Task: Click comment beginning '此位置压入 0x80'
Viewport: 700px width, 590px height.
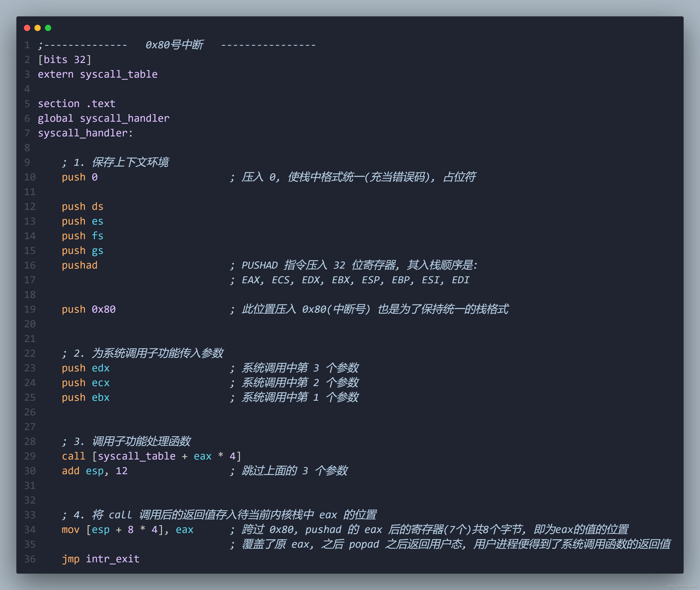Action: pyautogui.click(x=369, y=309)
